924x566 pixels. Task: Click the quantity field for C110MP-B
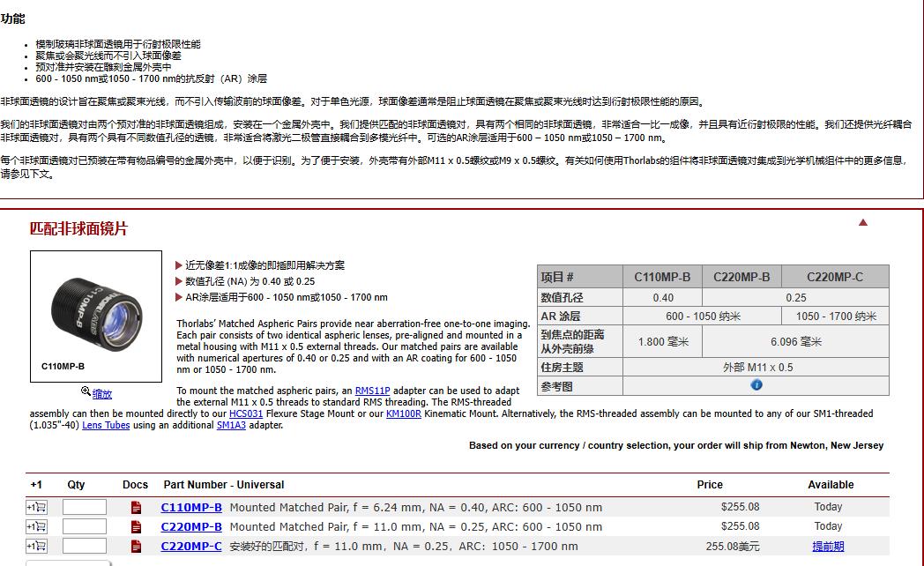[85, 507]
